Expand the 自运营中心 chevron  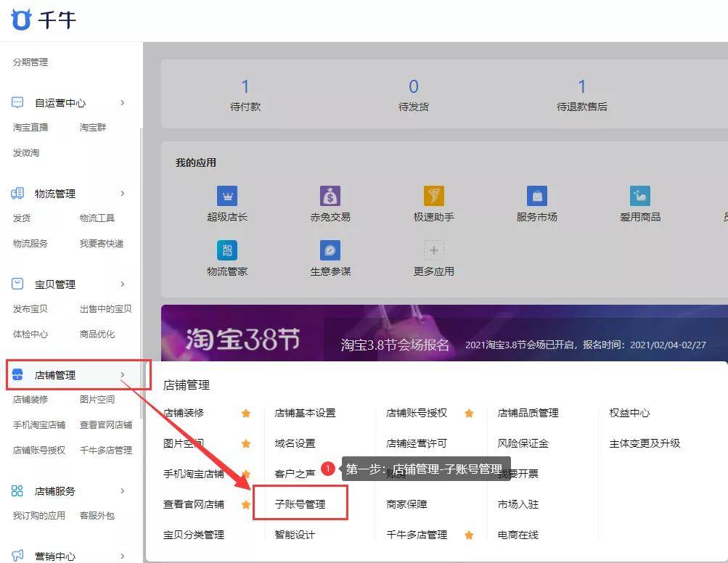123,102
